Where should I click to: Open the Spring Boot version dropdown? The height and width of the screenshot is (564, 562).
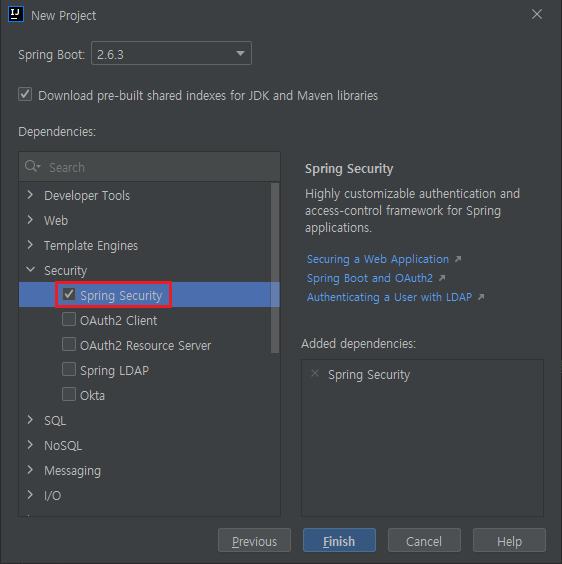171,54
